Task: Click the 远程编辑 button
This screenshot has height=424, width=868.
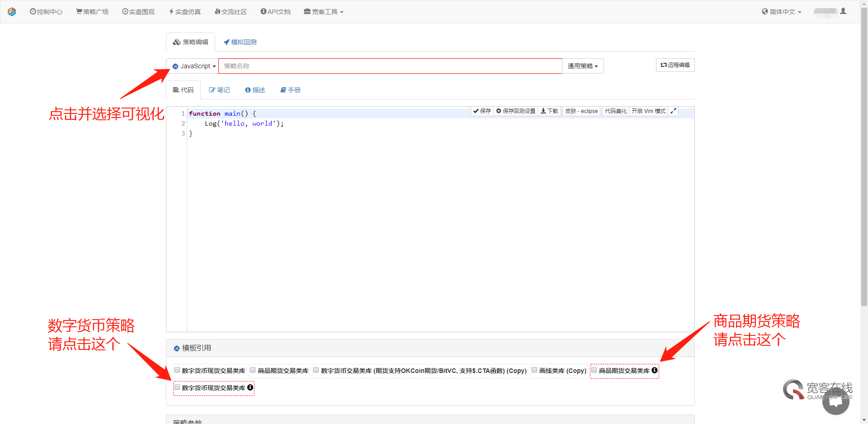Action: [675, 65]
